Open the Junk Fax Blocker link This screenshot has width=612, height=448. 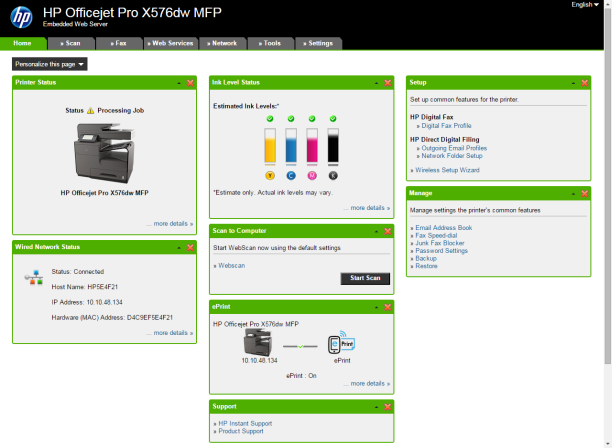point(440,243)
